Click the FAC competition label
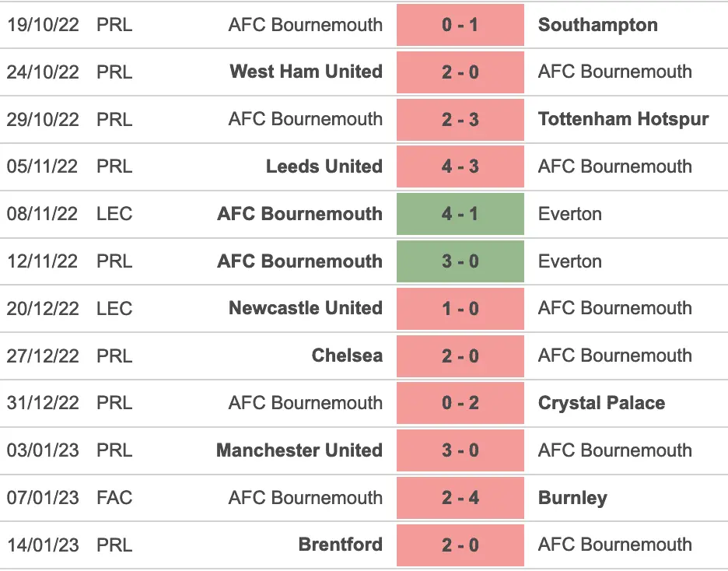This screenshot has height=571, width=728. tap(114, 498)
